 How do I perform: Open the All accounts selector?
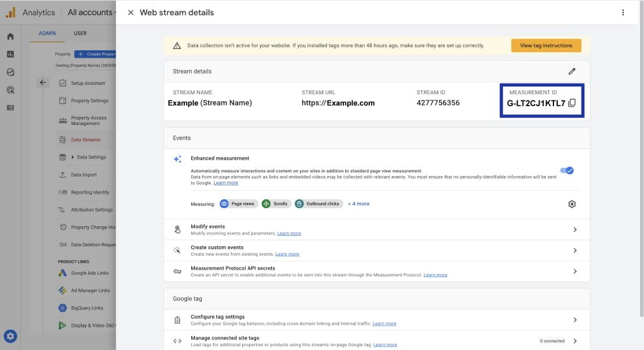click(92, 13)
